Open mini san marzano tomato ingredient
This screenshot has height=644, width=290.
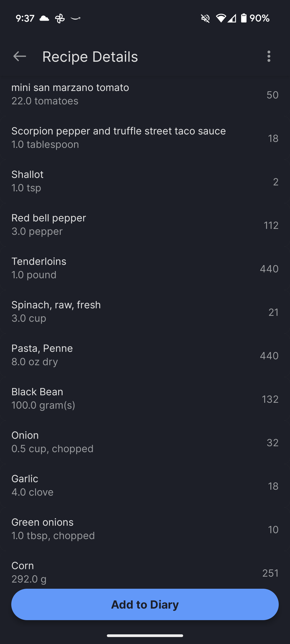(x=145, y=94)
